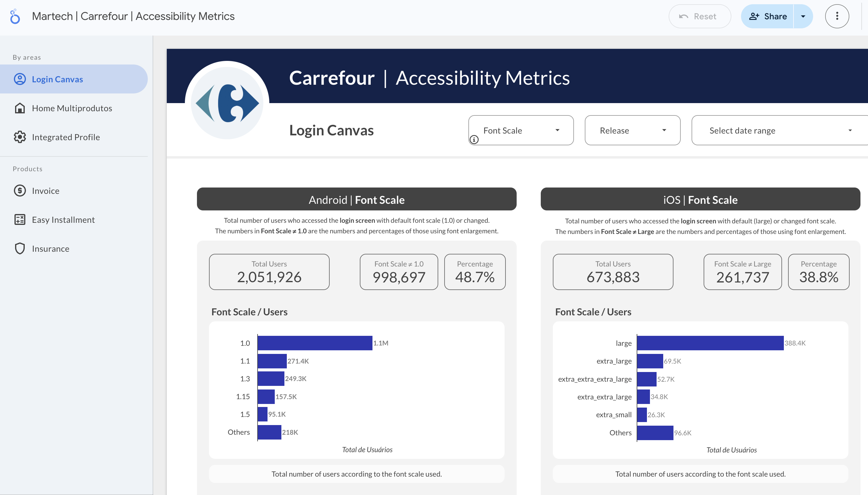
Task: Click the 388.4K data label
Action: pos(795,343)
